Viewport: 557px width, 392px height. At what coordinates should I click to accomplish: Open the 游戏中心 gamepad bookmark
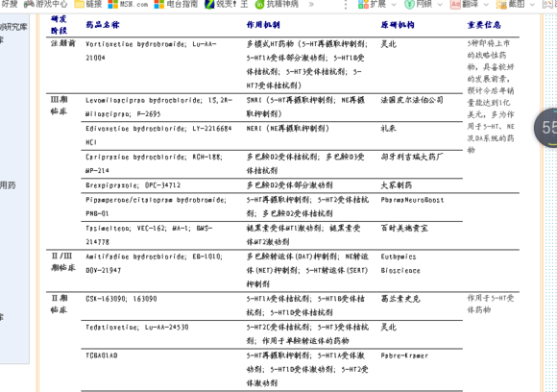pos(45,4)
